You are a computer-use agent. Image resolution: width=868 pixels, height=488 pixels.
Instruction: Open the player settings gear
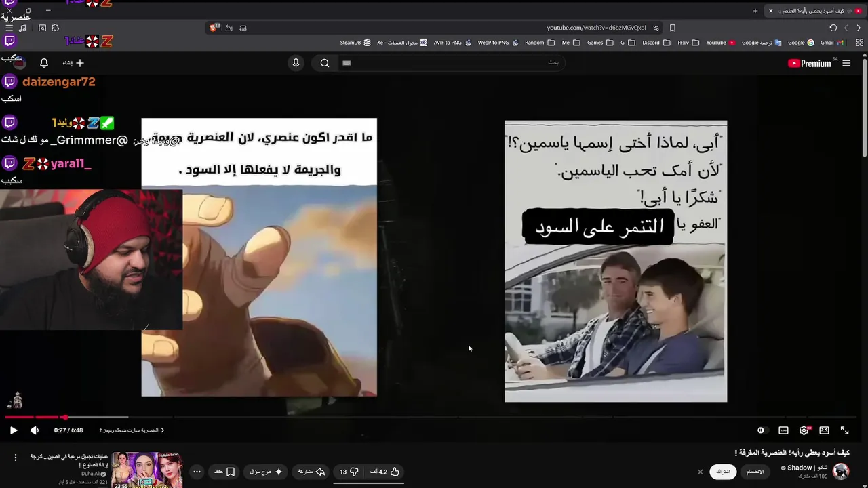tap(804, 430)
